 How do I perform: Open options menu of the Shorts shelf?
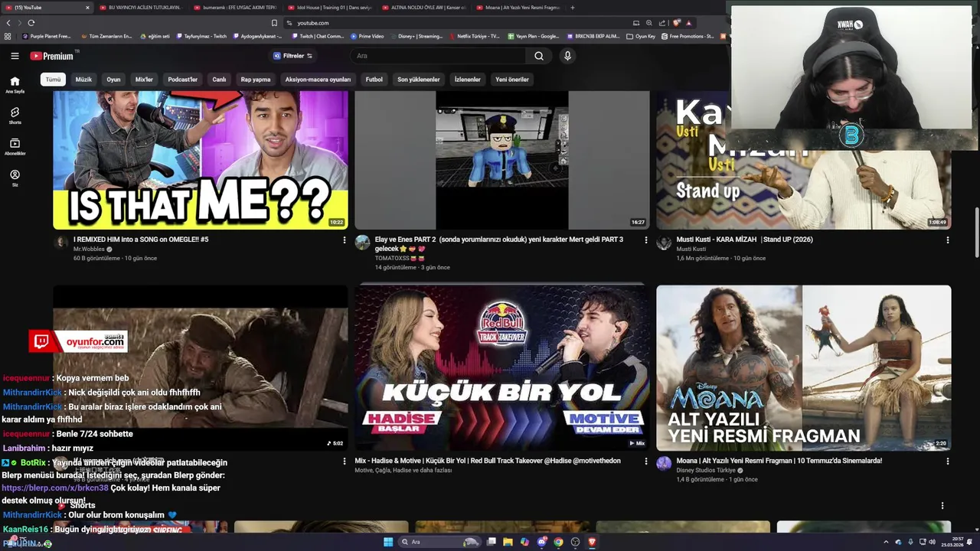942,506
